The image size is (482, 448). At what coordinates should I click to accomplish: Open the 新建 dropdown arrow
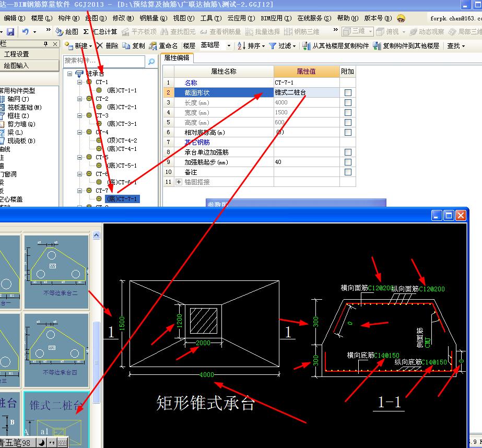tap(90, 46)
